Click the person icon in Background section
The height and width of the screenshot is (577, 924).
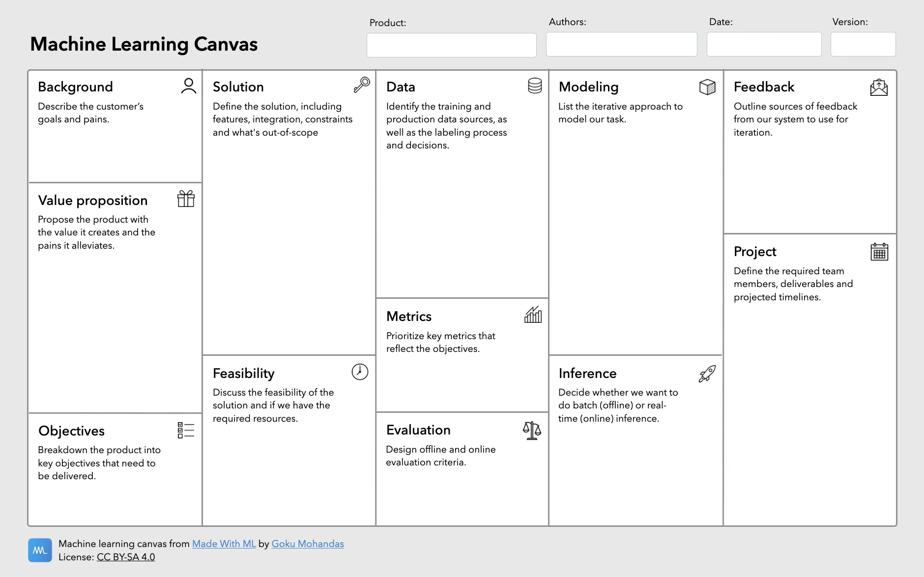tap(188, 86)
